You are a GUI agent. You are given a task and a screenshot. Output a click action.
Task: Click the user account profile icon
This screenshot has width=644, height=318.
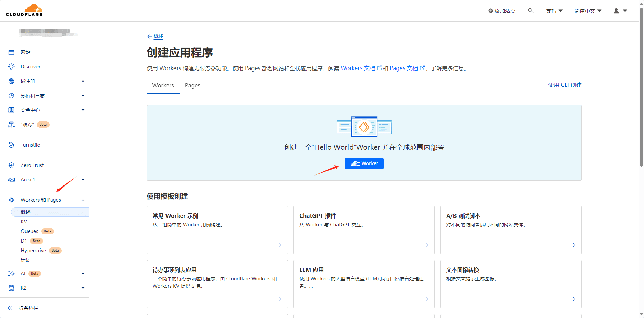click(x=616, y=11)
